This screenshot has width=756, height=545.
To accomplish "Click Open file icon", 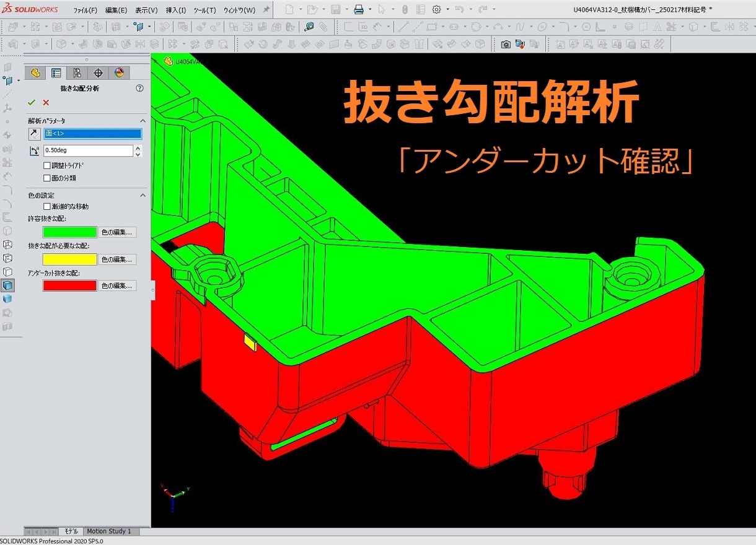I will tap(312, 10).
